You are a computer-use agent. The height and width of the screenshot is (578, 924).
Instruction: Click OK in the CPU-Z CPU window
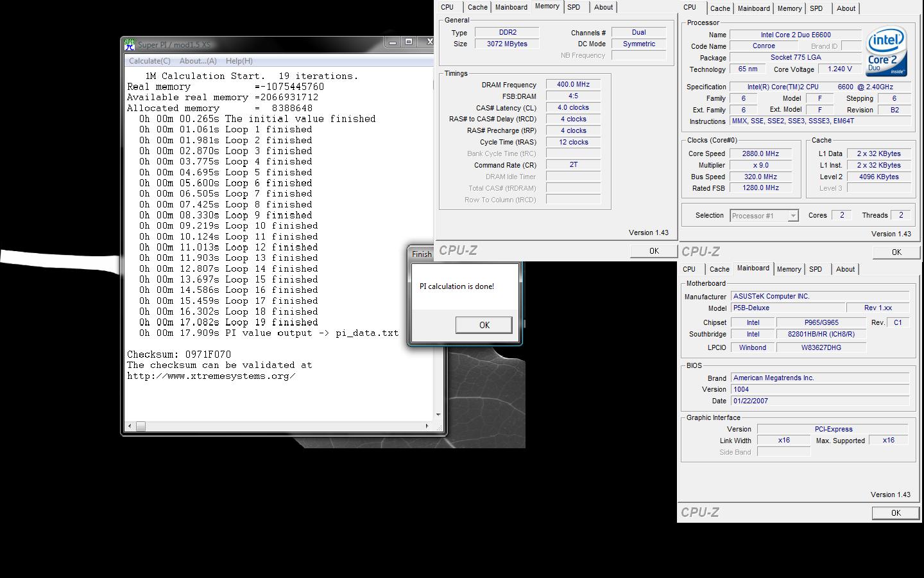pos(896,252)
